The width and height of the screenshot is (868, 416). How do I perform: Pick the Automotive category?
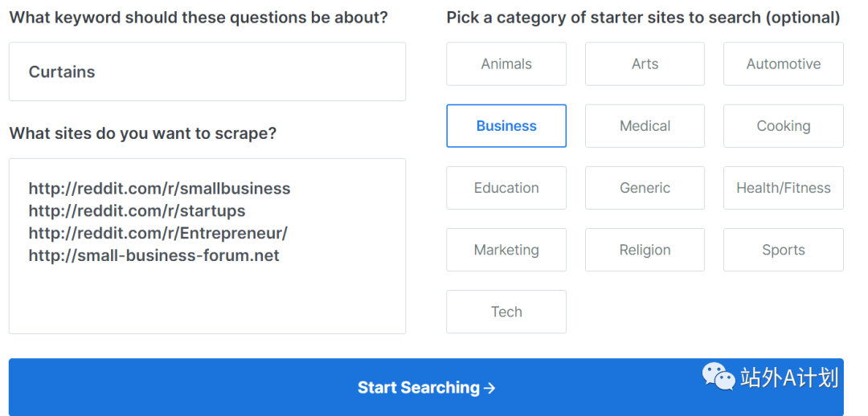pyautogui.click(x=783, y=64)
